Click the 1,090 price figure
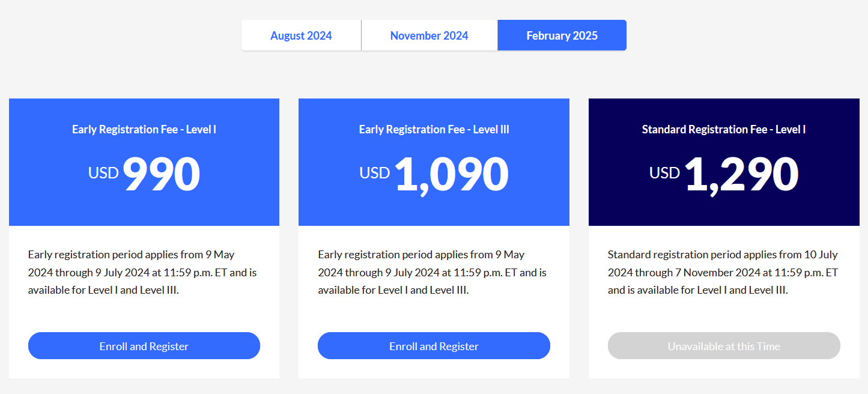868x394 pixels. (x=452, y=174)
